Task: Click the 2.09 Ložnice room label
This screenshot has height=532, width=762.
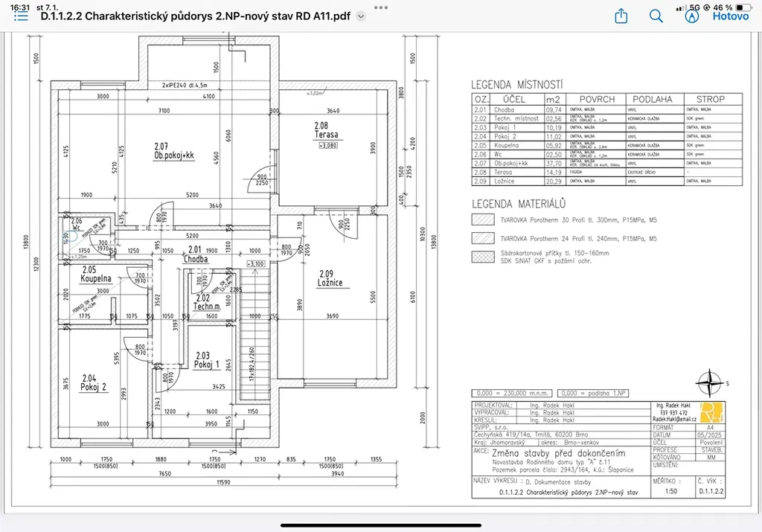Action: [331, 278]
